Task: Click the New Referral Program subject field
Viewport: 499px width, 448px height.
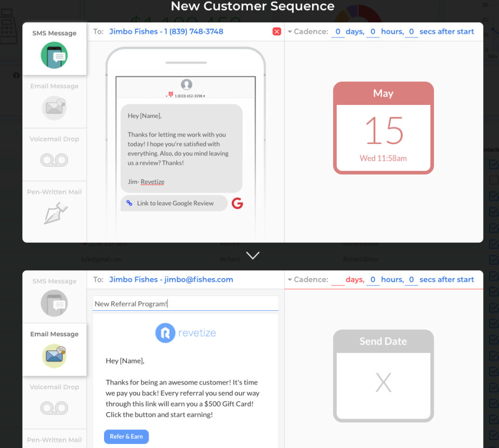Action: 186,304
